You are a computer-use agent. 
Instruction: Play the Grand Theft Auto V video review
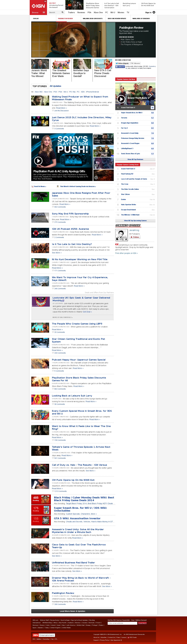click(121, 99)
